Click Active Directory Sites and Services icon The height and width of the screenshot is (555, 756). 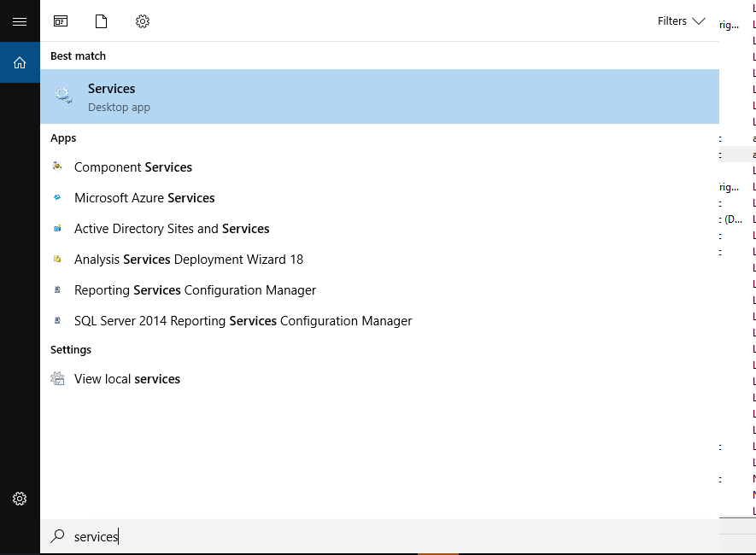[x=57, y=228]
